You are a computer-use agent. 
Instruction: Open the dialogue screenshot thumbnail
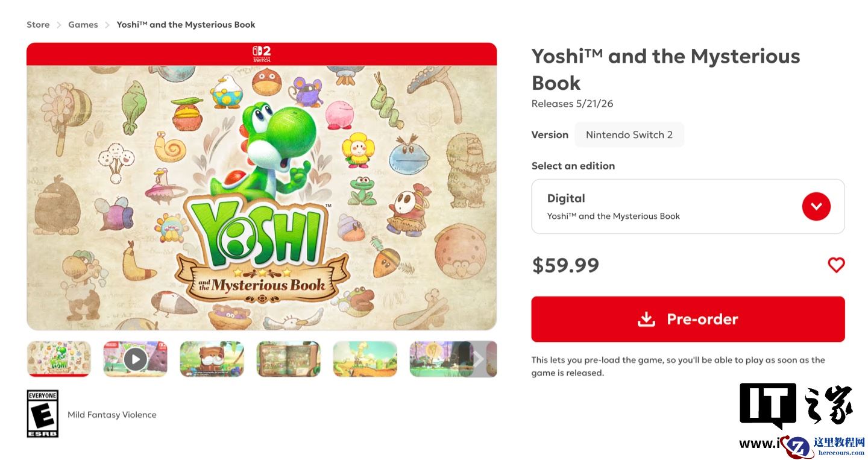(x=212, y=359)
